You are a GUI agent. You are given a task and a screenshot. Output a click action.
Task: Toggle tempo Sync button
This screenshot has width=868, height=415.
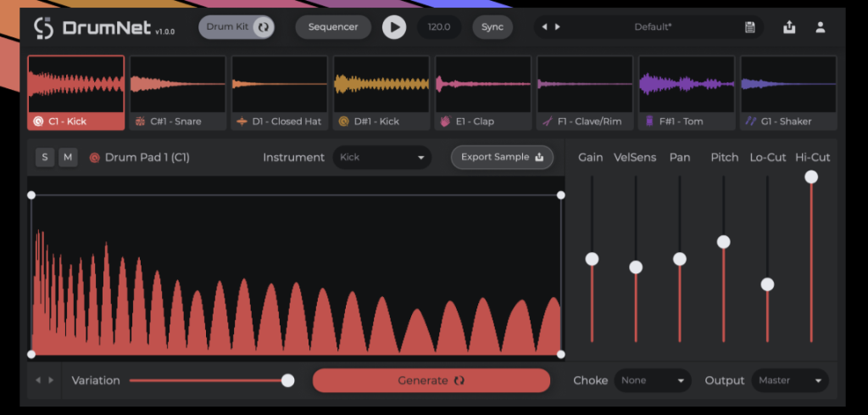point(492,27)
